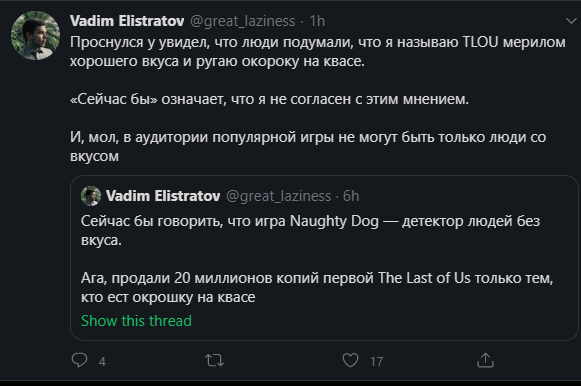Click the 1h timestamp
This screenshot has height=386, width=581.
click(x=317, y=21)
